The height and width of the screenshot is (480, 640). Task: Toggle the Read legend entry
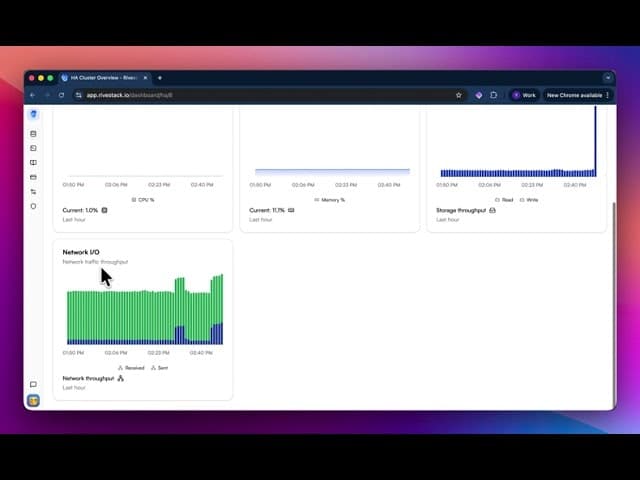point(504,200)
